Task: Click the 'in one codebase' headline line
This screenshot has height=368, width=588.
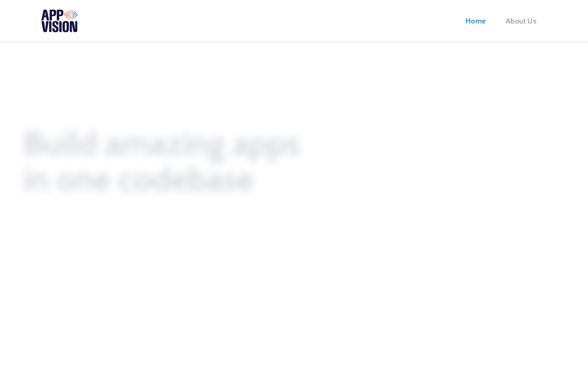Action: click(138, 179)
